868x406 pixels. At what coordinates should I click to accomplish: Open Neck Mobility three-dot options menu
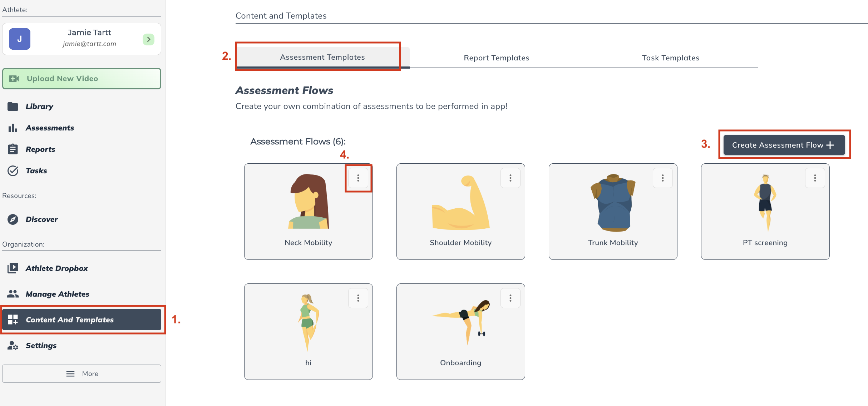click(x=358, y=178)
